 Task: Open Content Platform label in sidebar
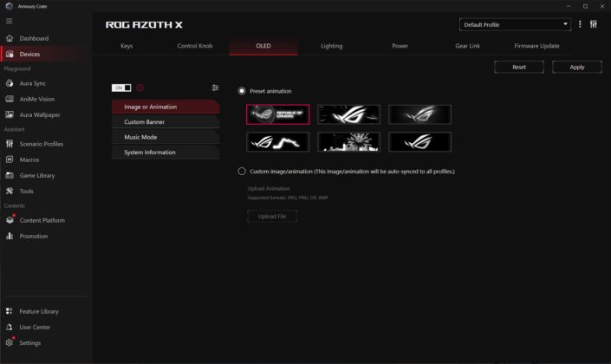pyautogui.click(x=42, y=220)
